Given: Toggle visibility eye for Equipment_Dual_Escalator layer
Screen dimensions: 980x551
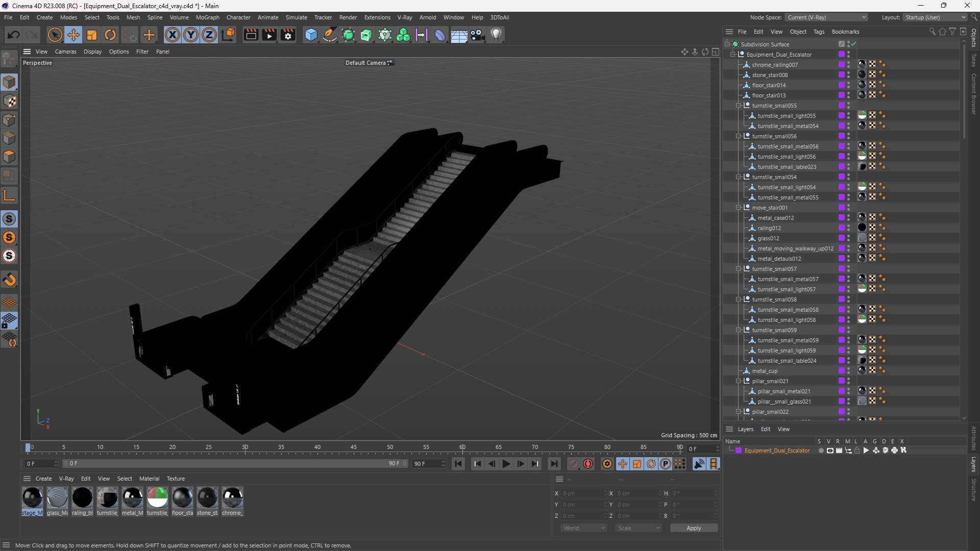Looking at the screenshot, I should tap(830, 450).
